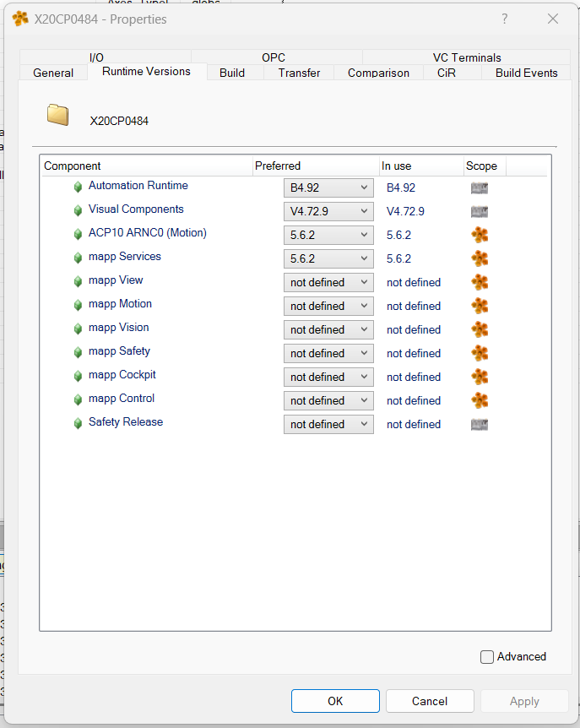Enable the Advanced checkbox
The height and width of the screenshot is (728, 580).
pos(487,656)
